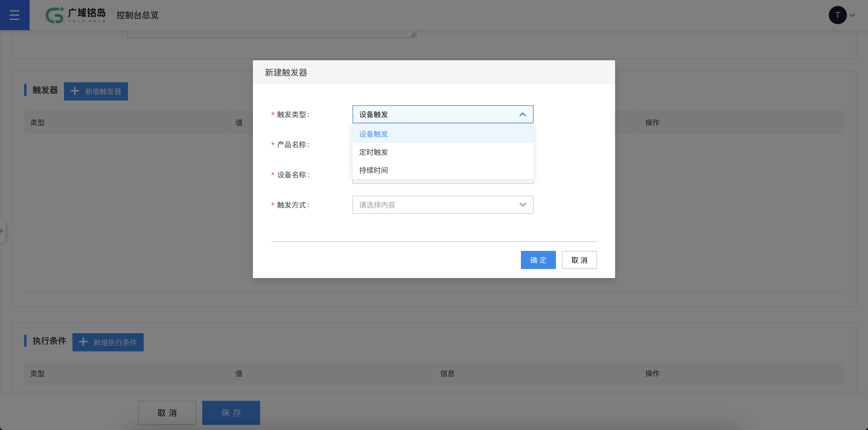This screenshot has width=868, height=430.
Task: Click the 执行条件 section heading
Action: coord(49,341)
